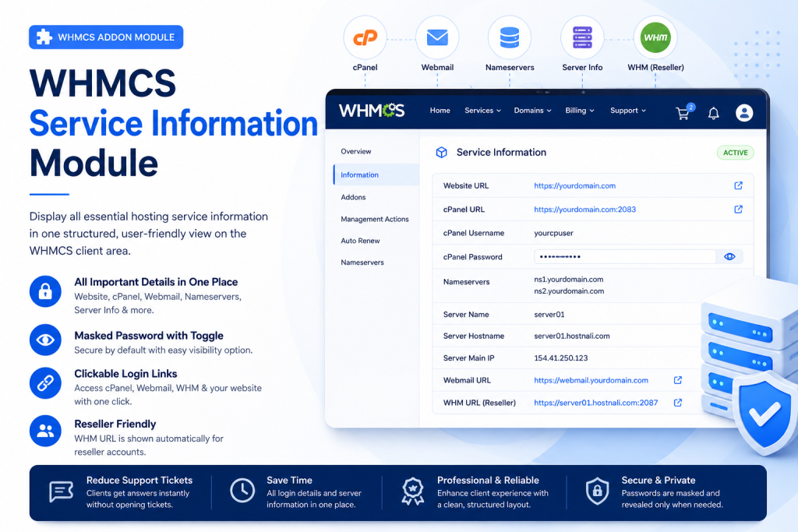Open the https://yourdomain.com:2083 link
Image resolution: width=798 pixels, height=532 pixels.
tap(584, 209)
